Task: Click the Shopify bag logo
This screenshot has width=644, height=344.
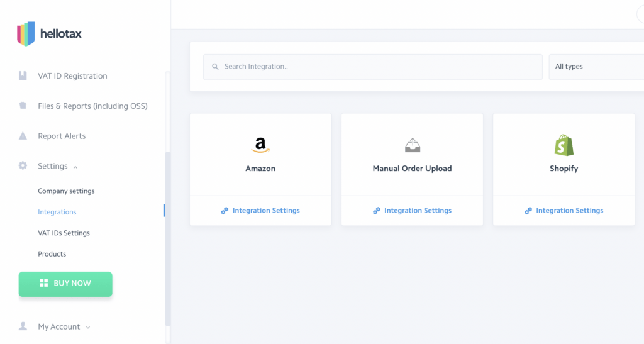Action: [x=564, y=145]
